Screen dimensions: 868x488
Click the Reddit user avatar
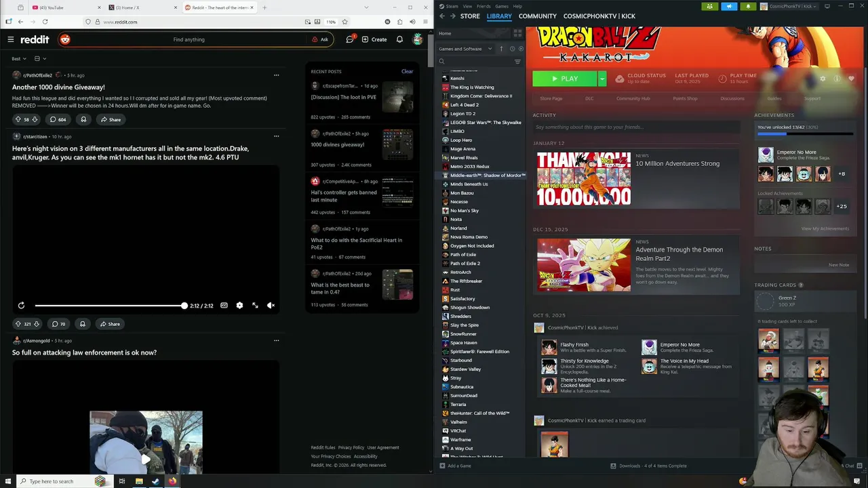pyautogui.click(x=418, y=39)
